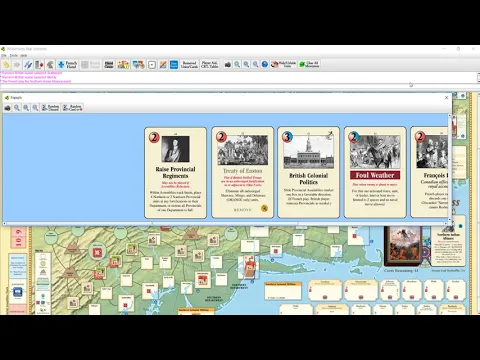The height and width of the screenshot is (360, 480).
Task: Close the French hand window
Action: [446, 98]
